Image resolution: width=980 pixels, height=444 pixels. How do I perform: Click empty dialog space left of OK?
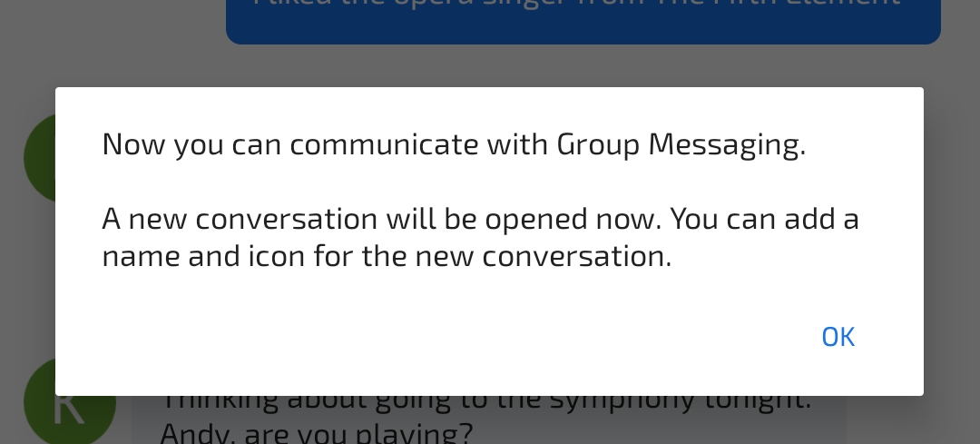pos(454,337)
